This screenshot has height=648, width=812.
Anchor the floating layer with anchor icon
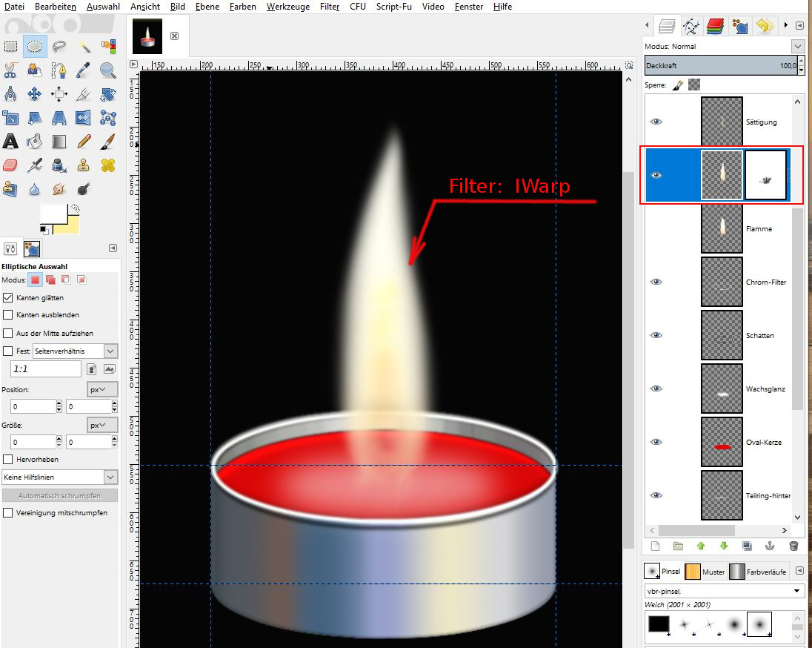[771, 546]
